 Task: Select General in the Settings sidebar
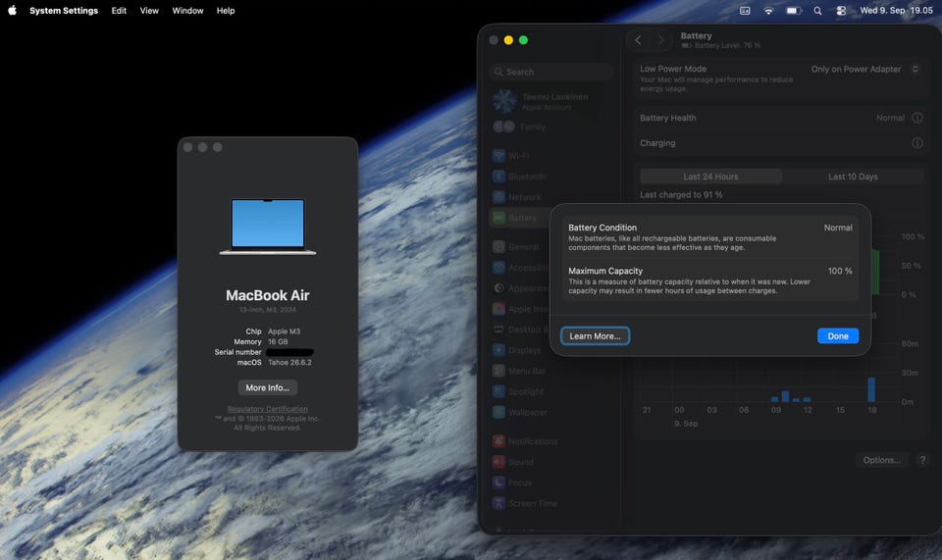(x=520, y=247)
